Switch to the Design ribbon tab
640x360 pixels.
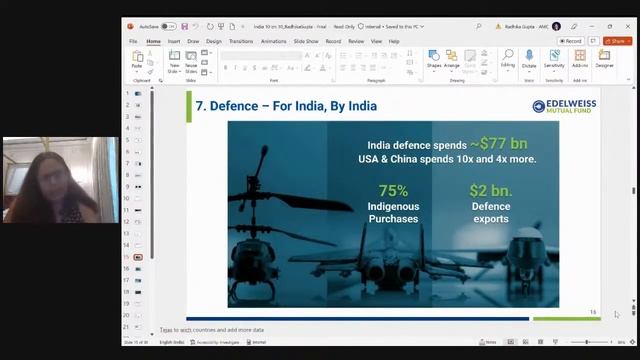(x=213, y=41)
